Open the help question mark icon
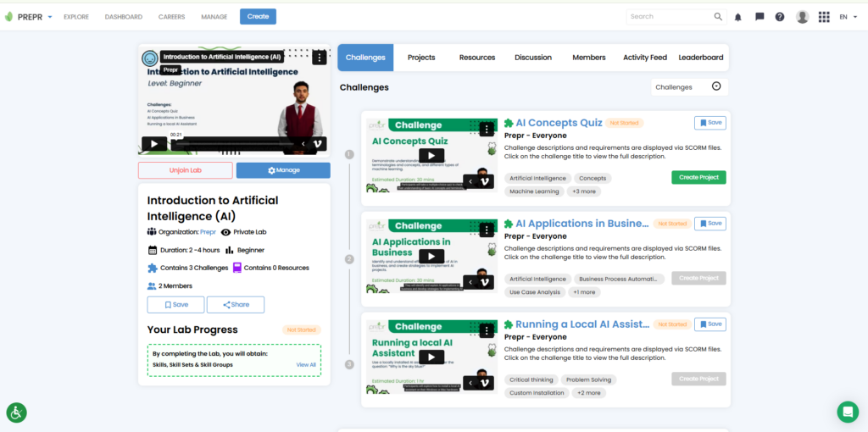868x432 pixels. [780, 17]
